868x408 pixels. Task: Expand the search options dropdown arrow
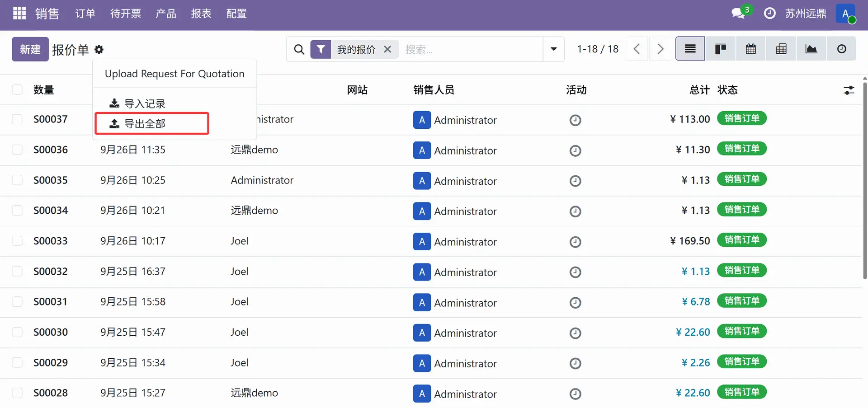[553, 49]
